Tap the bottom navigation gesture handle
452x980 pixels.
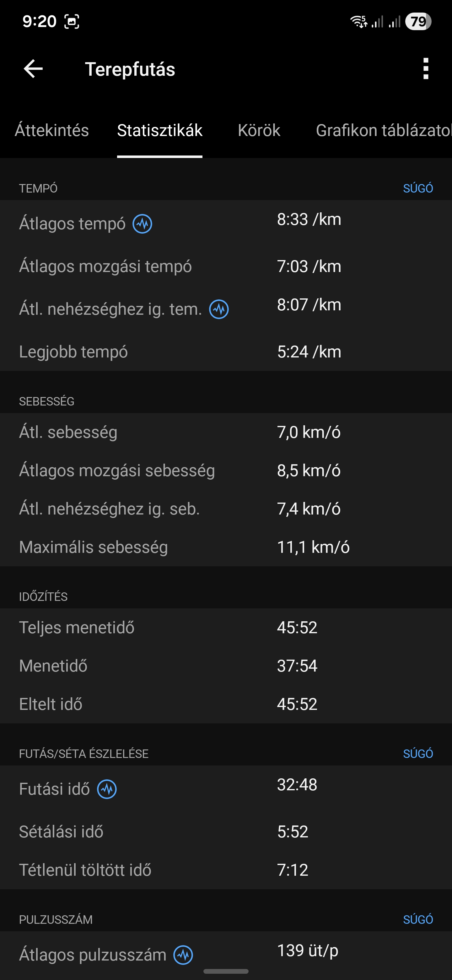[x=226, y=971]
